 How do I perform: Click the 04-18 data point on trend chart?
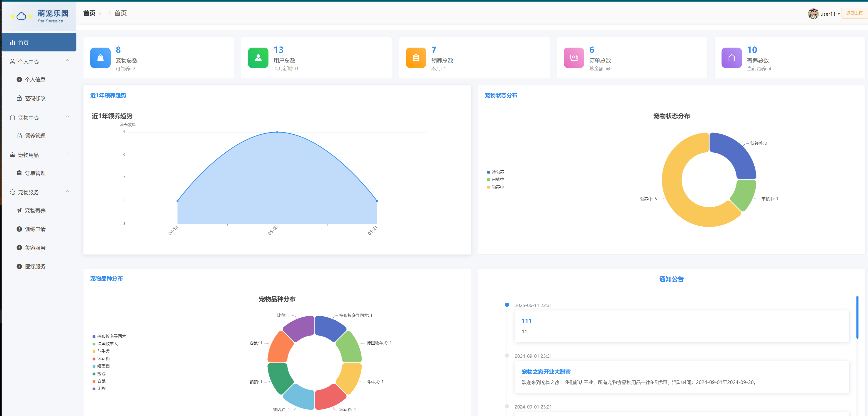178,201
